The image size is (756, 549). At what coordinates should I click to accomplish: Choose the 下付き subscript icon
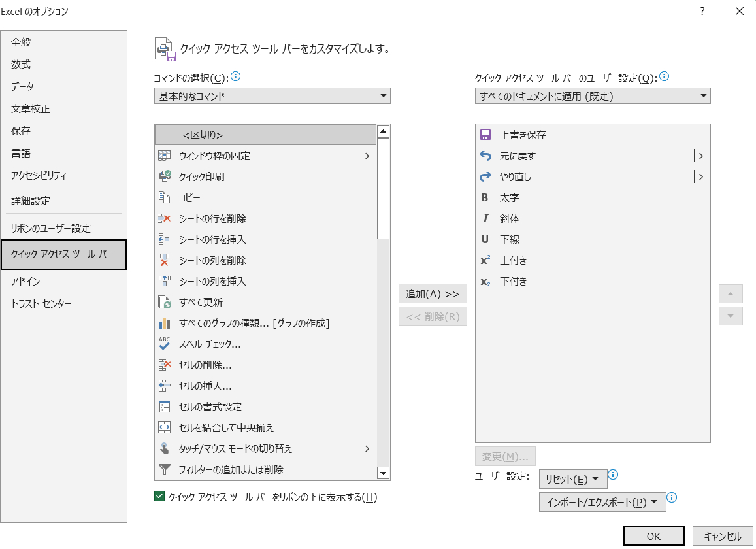point(485,282)
